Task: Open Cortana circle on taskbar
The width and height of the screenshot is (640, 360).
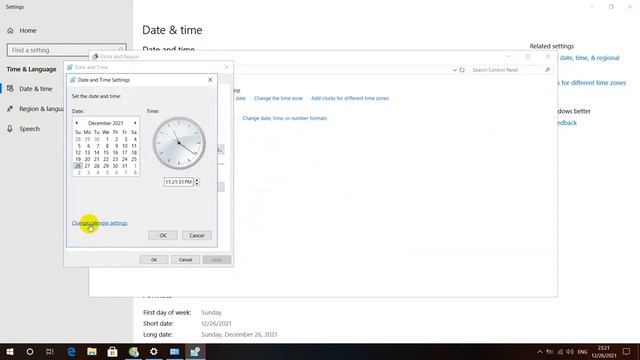Action: pyautogui.click(x=30, y=351)
